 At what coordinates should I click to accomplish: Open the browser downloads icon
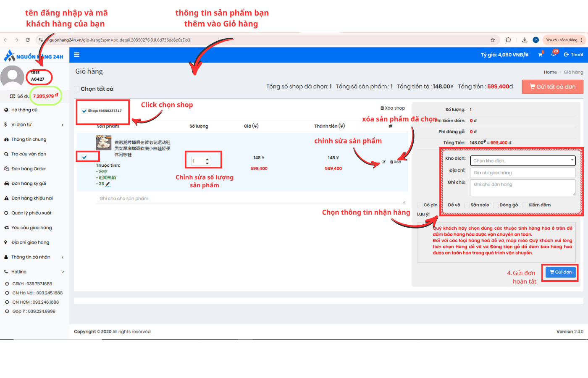(525, 40)
